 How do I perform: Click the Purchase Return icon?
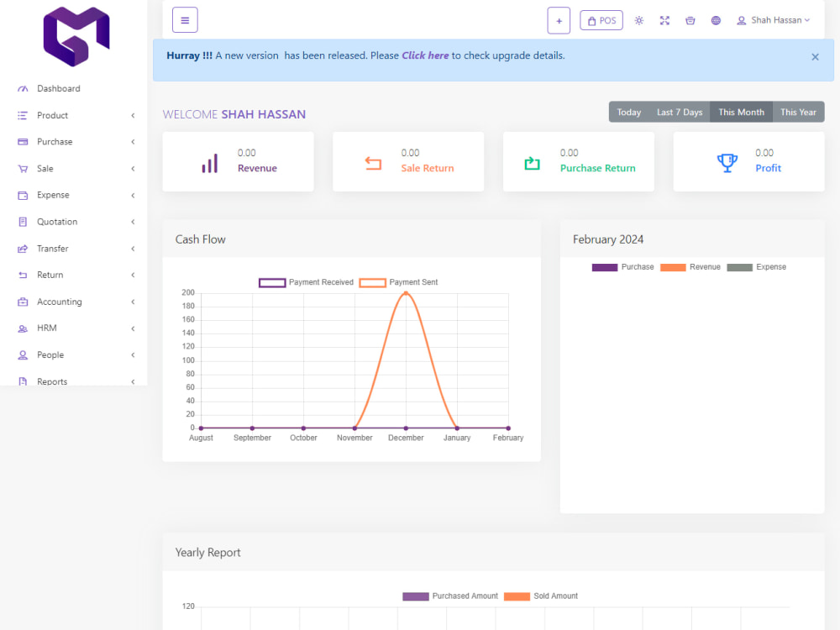coord(532,163)
